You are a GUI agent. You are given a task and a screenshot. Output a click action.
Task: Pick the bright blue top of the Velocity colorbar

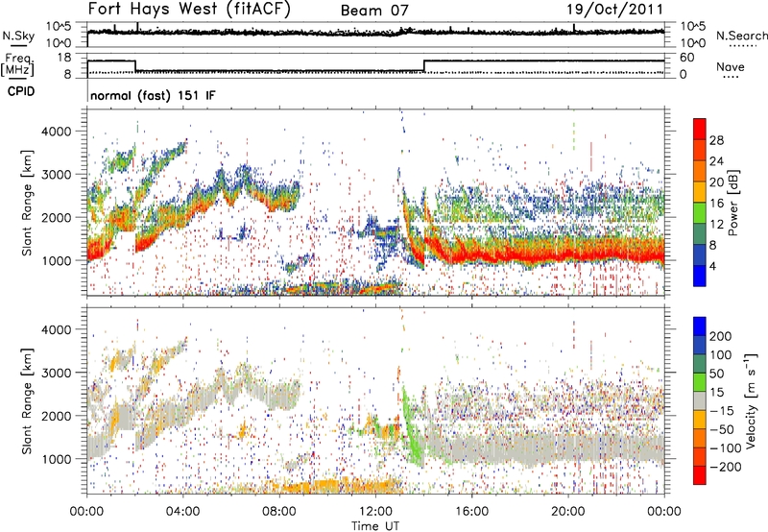click(700, 326)
